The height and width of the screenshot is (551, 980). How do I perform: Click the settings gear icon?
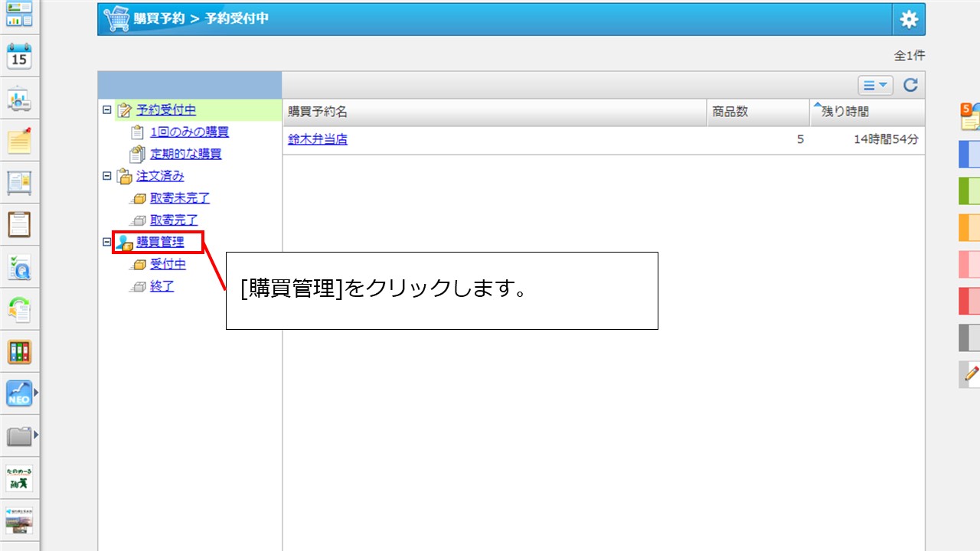[x=909, y=19]
